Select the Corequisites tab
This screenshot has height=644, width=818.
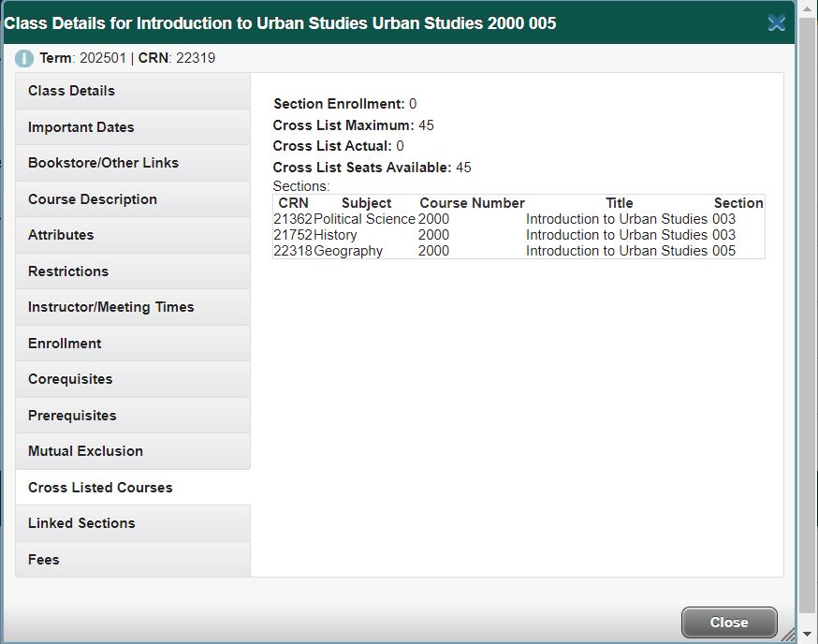point(133,379)
